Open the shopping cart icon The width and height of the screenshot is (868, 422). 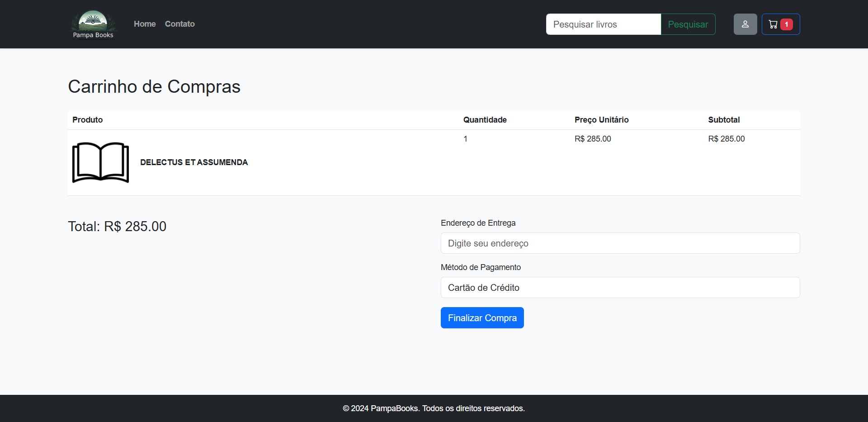[774, 24]
